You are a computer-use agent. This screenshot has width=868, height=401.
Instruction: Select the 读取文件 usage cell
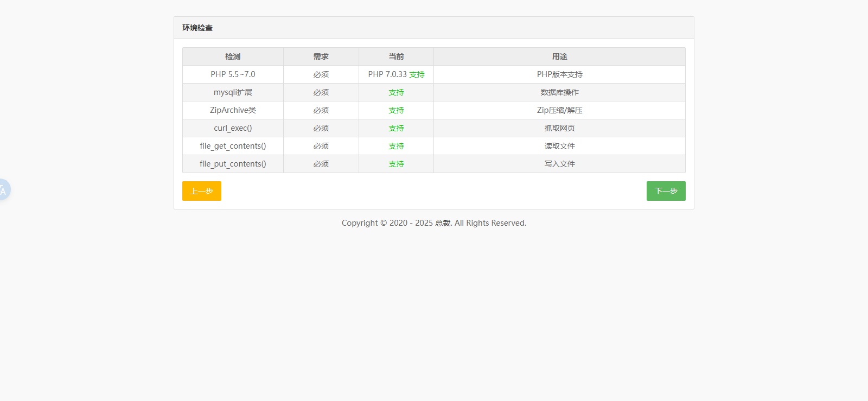[559, 146]
